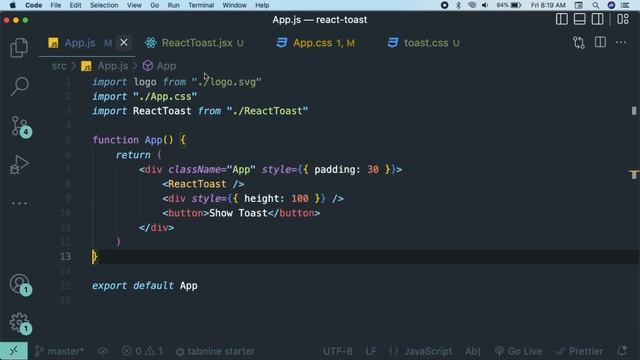Open the notifications bell icon
Image resolution: width=640 pixels, height=360 pixels.
pyautogui.click(x=622, y=351)
